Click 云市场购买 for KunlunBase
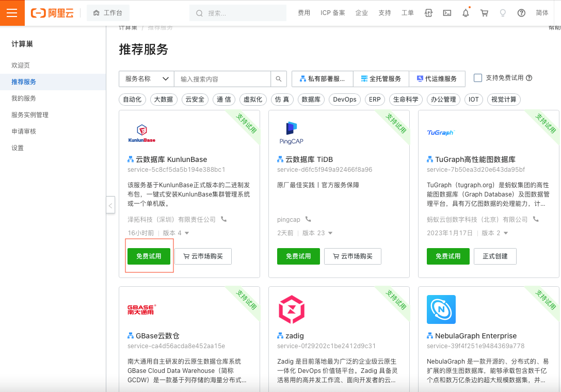The image size is (561, 392). (203, 256)
